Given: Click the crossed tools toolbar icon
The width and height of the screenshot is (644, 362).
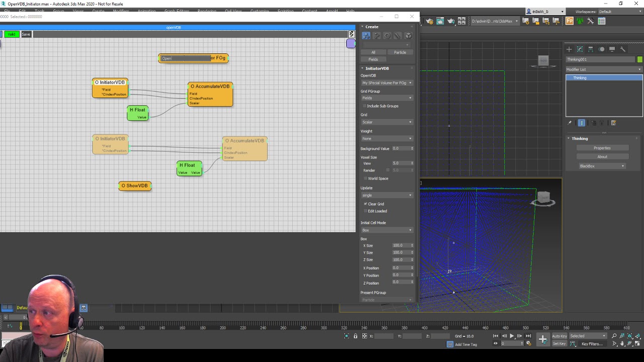Looking at the screenshot, I should (591, 21).
